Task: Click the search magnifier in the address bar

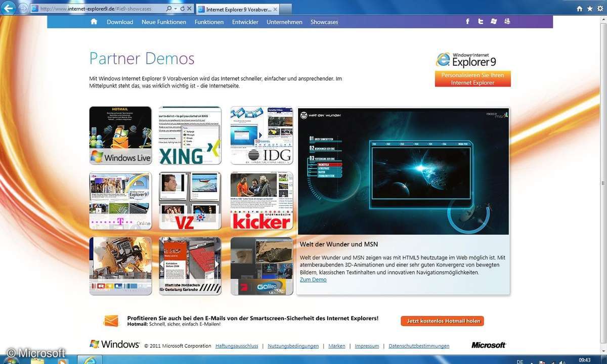Action: [x=169, y=9]
